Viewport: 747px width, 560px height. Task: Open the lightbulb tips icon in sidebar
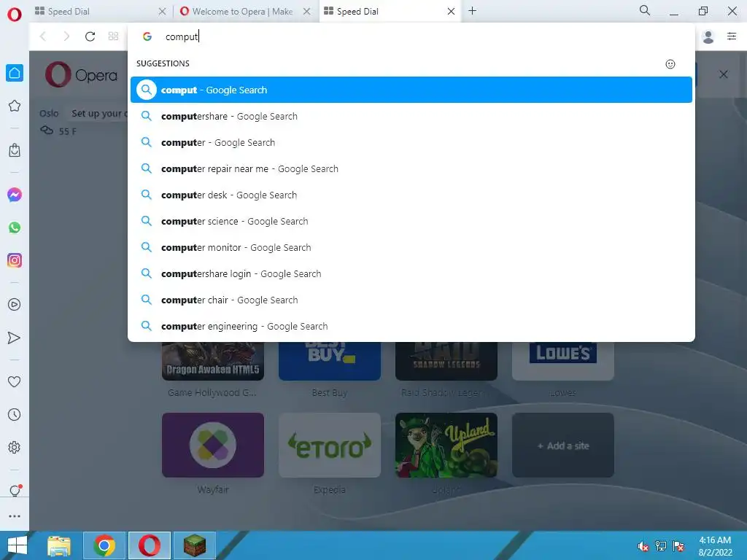15,491
